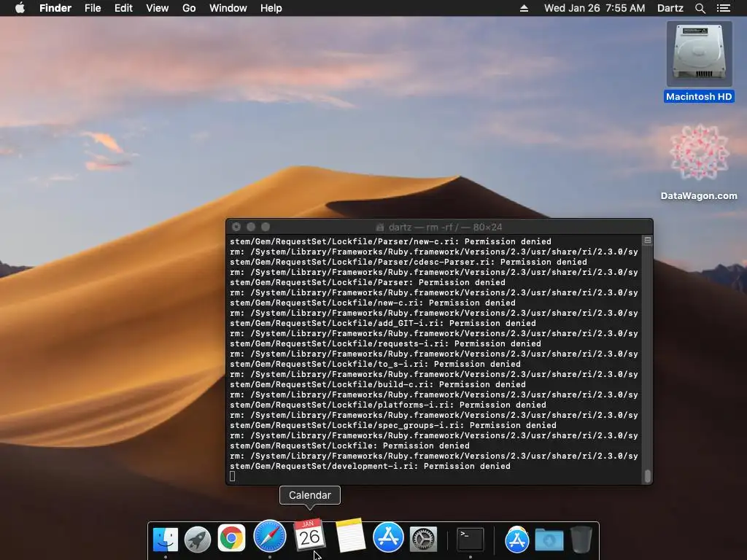The width and height of the screenshot is (747, 560).
Task: Open the Downloads folder in Dock
Action: point(549,540)
